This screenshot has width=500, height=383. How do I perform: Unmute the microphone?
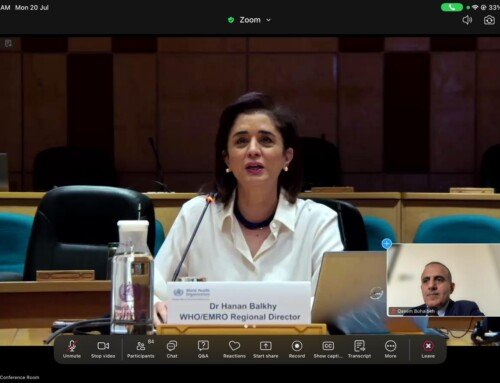click(x=72, y=349)
